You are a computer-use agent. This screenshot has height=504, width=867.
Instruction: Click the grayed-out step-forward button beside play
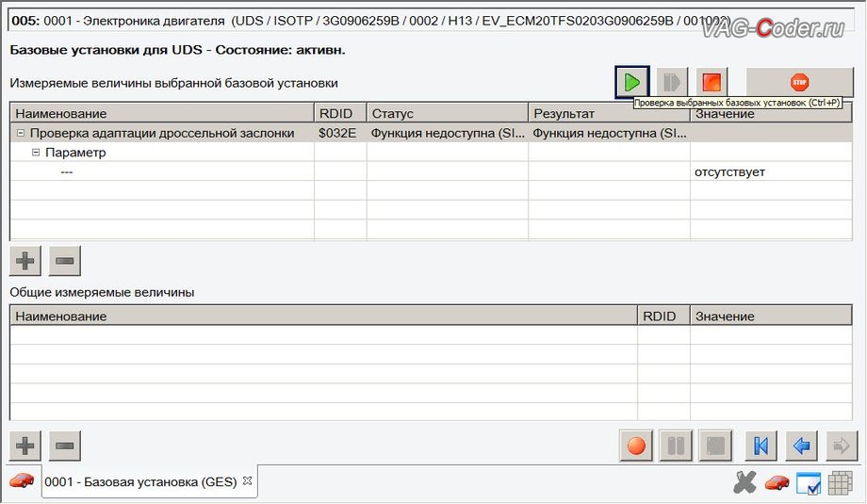tap(672, 82)
